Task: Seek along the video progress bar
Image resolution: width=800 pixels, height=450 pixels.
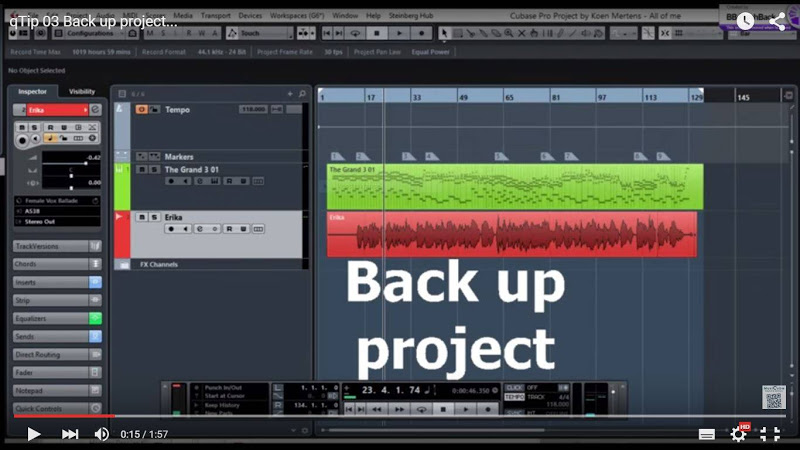Action: pos(399,416)
